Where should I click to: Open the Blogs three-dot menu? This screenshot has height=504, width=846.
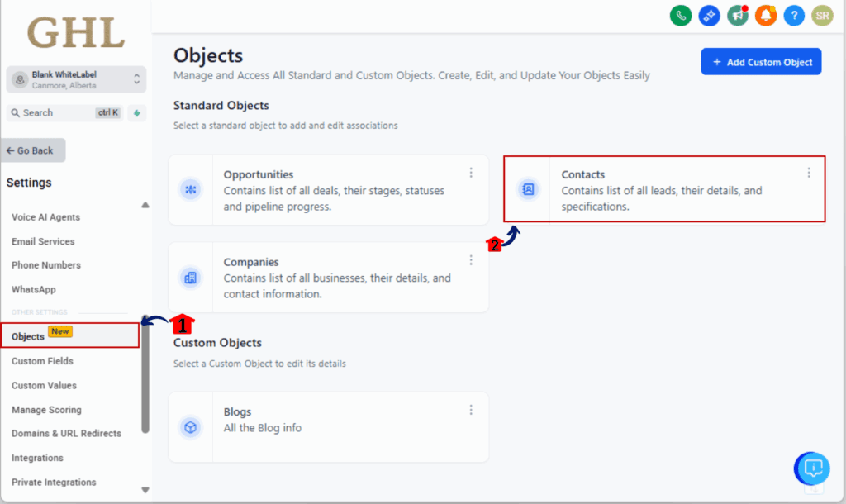point(471,410)
